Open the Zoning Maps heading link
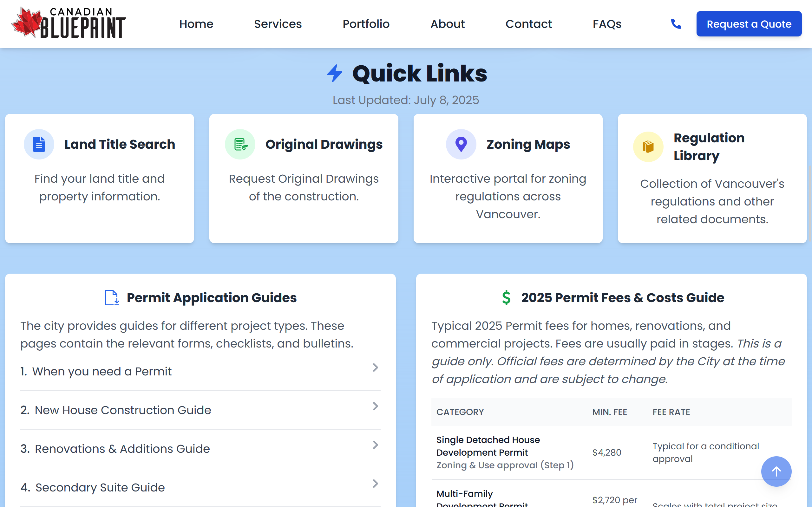Screen dimensions: 812x507 528,145
